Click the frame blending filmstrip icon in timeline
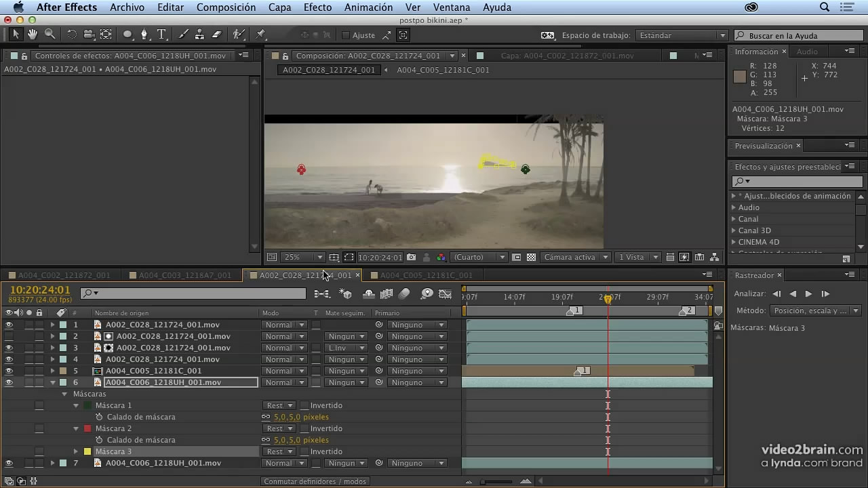Screen dimensions: 868x488 point(387,293)
